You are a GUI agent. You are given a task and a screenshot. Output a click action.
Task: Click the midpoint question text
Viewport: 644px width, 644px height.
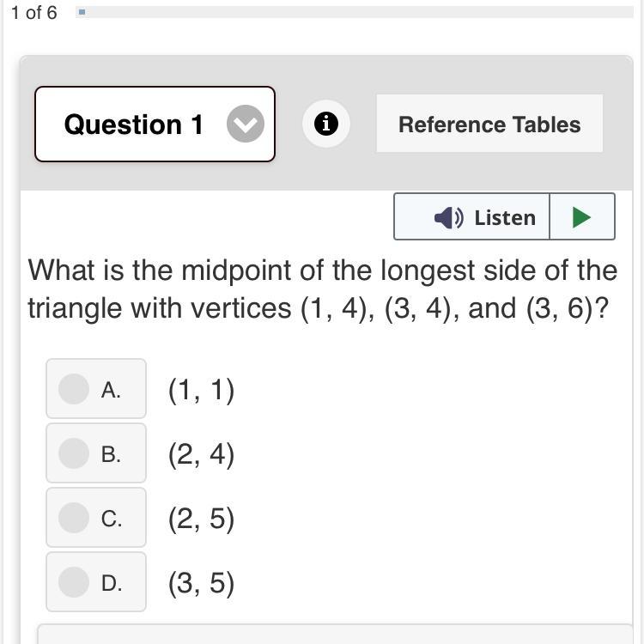(x=322, y=289)
